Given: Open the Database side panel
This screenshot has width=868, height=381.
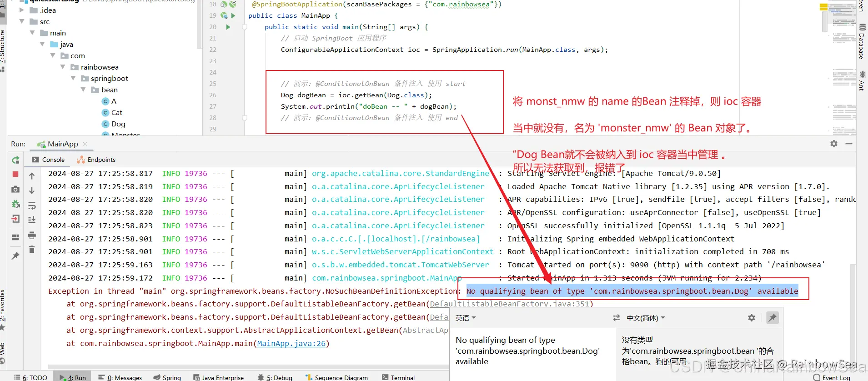Looking at the screenshot, I should pyautogui.click(x=862, y=41).
